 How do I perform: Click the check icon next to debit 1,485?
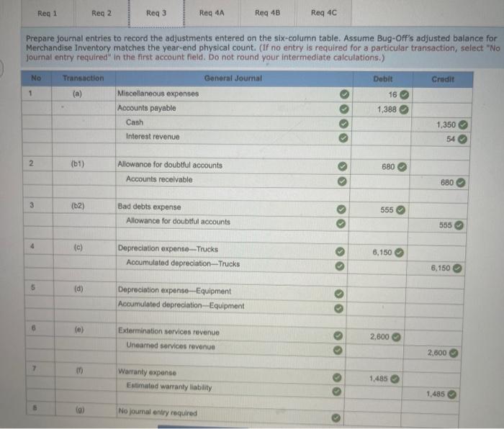(395, 379)
